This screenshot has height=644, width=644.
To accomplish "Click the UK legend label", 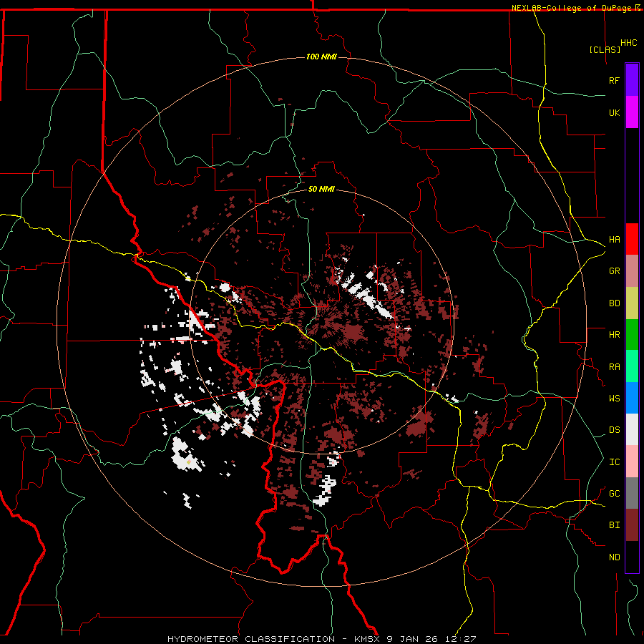I will [x=614, y=112].
